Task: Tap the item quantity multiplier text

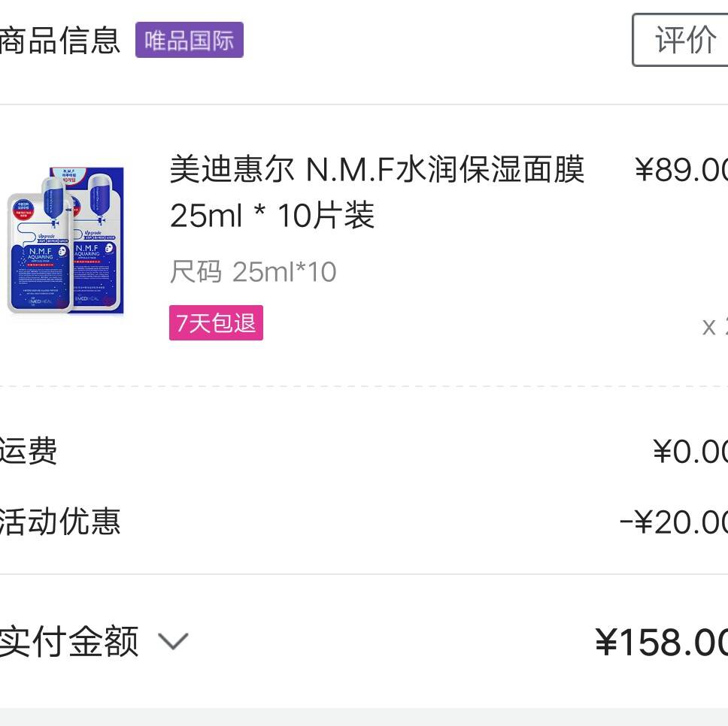Action: point(716,326)
